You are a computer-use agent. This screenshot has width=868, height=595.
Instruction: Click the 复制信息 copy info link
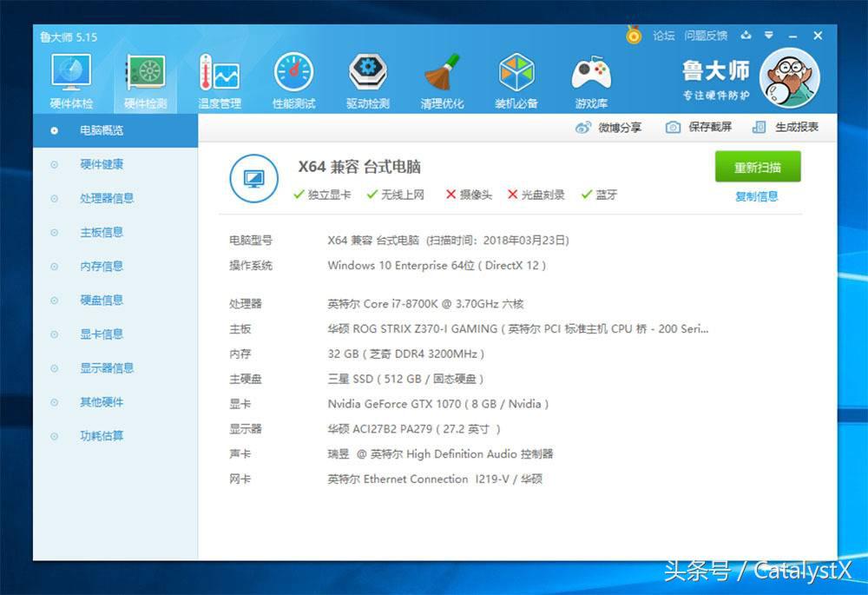757,196
